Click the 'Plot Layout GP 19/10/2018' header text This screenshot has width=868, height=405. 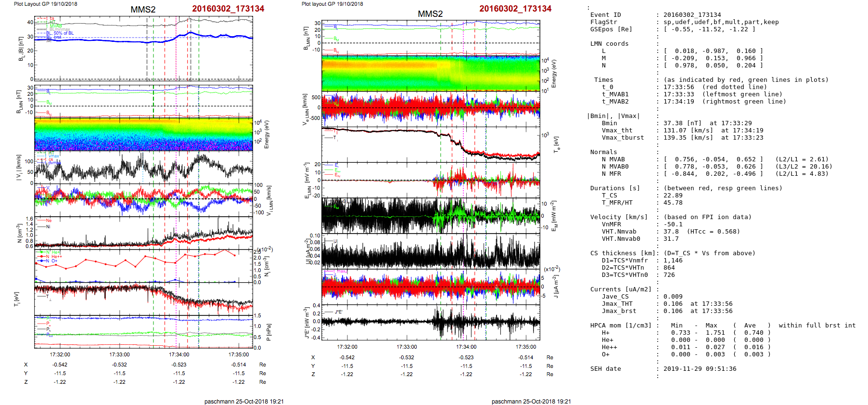click(x=45, y=4)
